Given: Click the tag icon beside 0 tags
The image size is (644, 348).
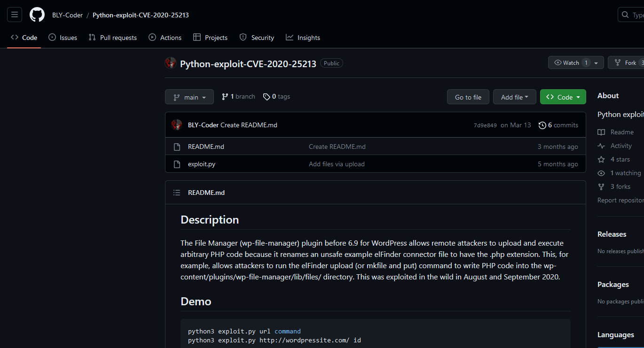Looking at the screenshot, I should 267,97.
